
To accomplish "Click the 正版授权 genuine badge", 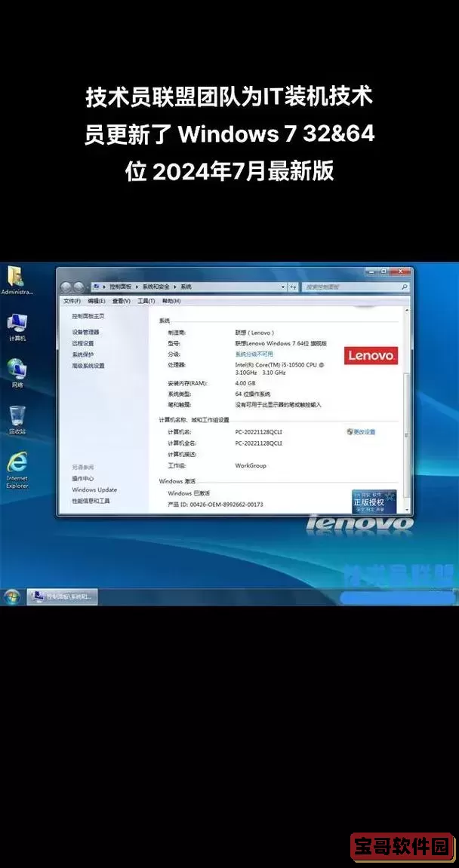I will coord(374,501).
